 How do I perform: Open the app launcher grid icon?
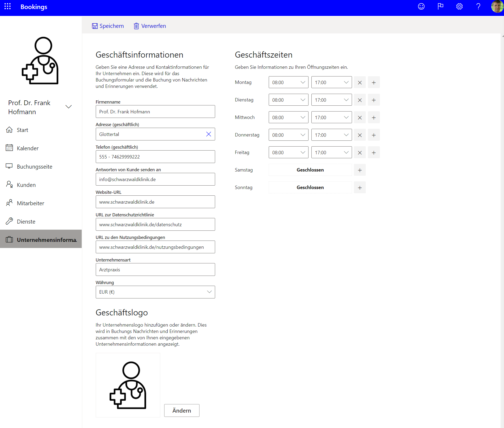pyautogui.click(x=8, y=7)
